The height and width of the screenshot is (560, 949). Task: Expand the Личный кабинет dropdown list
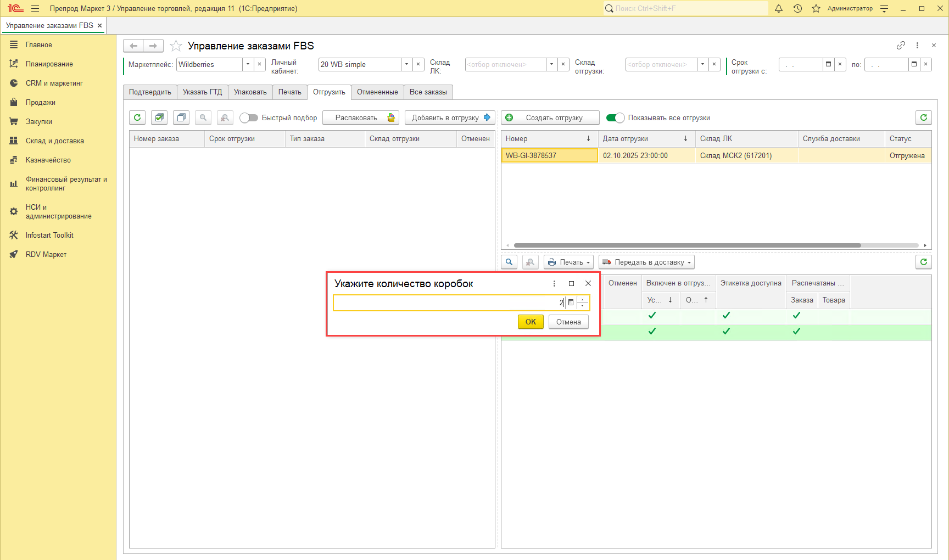pyautogui.click(x=406, y=64)
